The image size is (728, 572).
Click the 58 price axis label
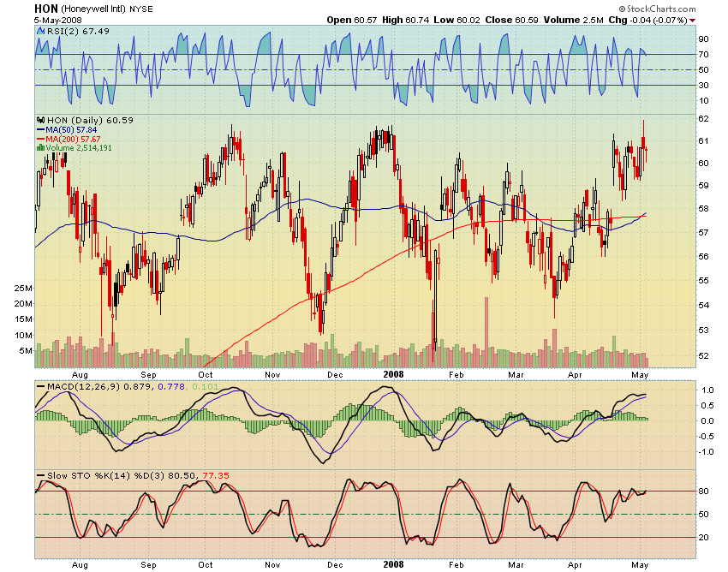(703, 208)
